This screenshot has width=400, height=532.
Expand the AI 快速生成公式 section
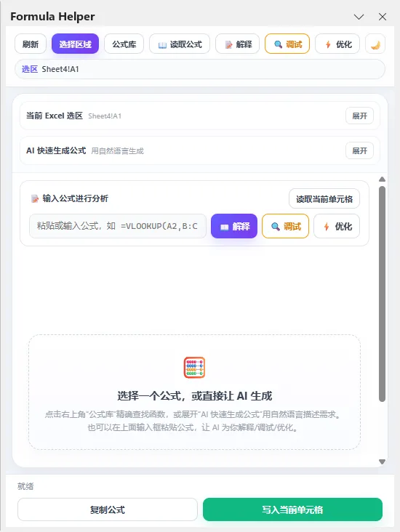pos(359,150)
